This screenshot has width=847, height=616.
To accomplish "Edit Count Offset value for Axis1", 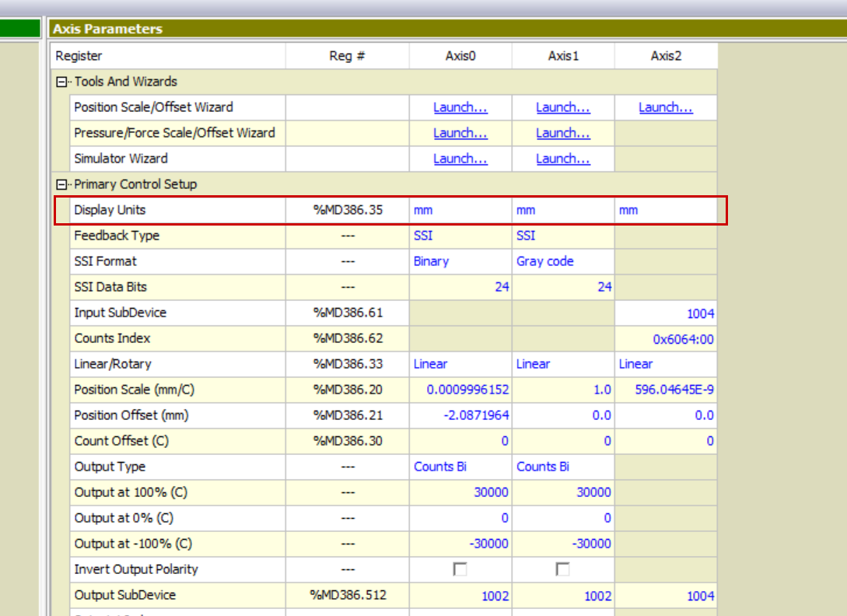I will pos(563,441).
